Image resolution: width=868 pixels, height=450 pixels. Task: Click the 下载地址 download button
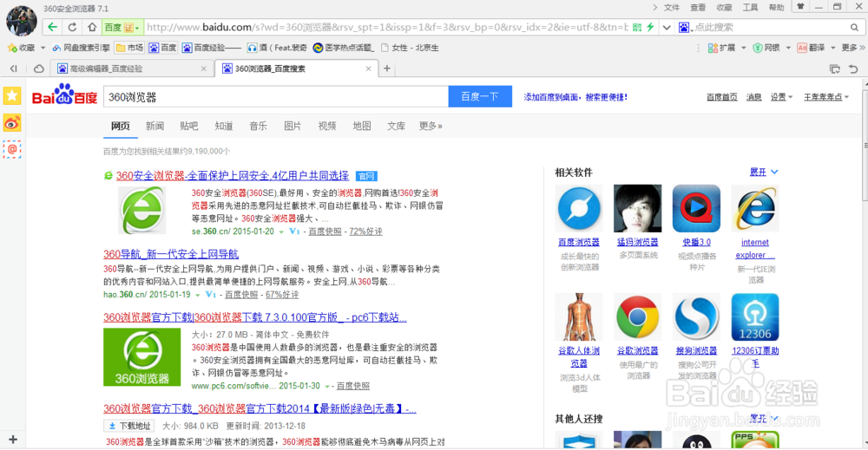point(130,426)
